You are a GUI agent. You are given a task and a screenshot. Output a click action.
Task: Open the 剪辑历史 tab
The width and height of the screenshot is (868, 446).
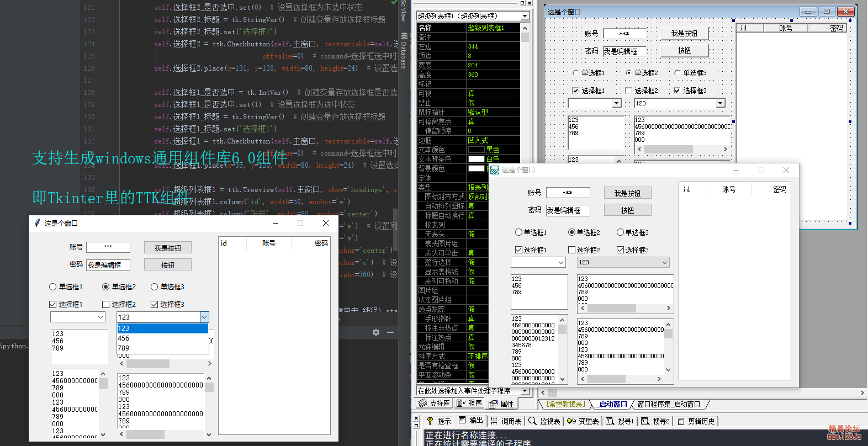(696, 421)
